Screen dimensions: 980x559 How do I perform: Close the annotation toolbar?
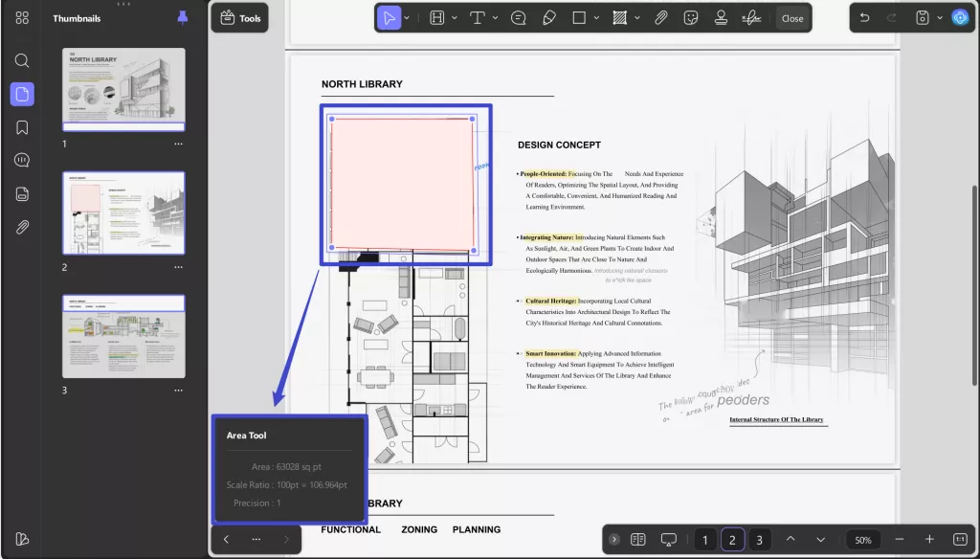792,17
